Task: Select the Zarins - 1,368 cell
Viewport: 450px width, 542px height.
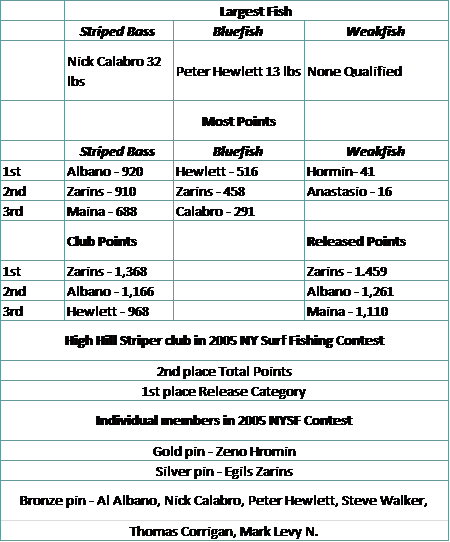Action: click(119, 271)
